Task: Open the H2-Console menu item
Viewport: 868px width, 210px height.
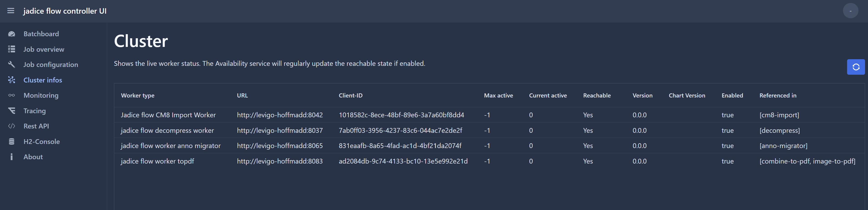Action: (41, 142)
